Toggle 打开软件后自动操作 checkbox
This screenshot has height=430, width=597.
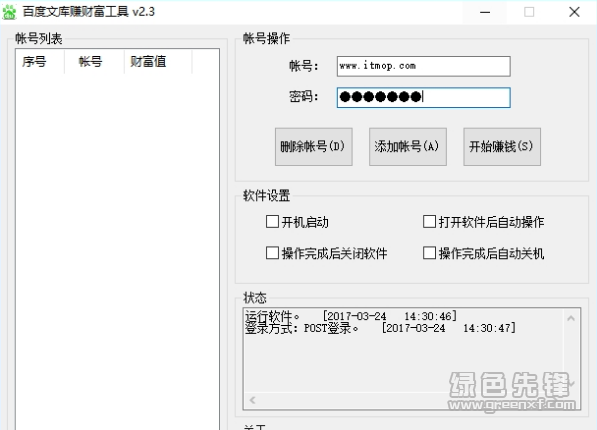429,222
